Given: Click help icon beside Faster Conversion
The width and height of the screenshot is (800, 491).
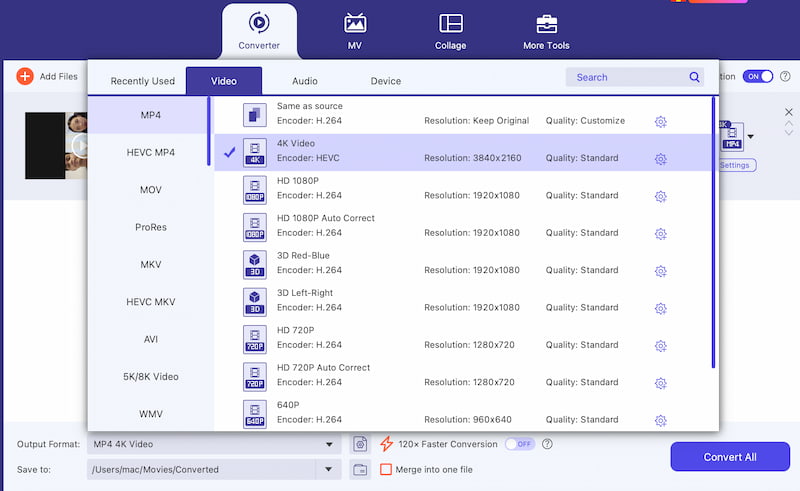Looking at the screenshot, I should pos(547,444).
